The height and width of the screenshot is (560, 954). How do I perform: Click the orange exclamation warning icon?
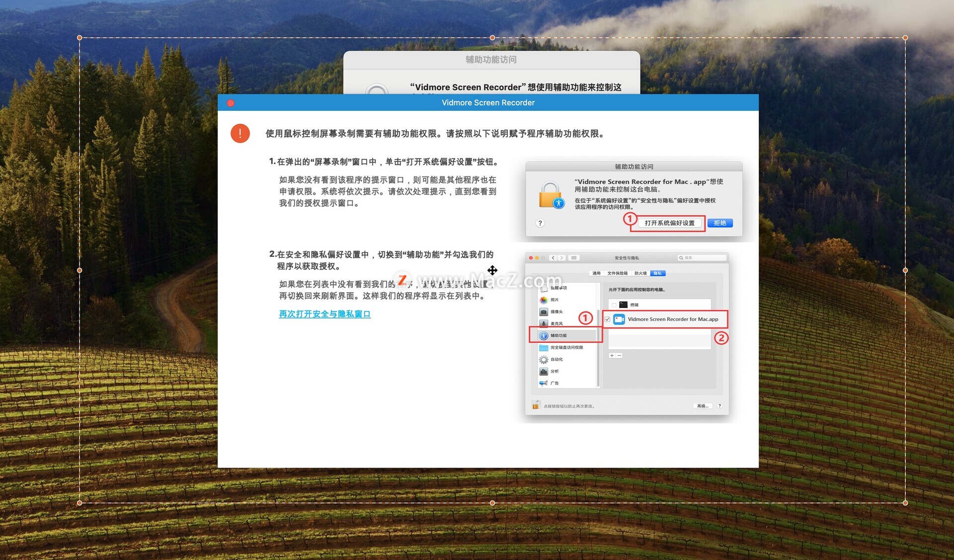240,133
